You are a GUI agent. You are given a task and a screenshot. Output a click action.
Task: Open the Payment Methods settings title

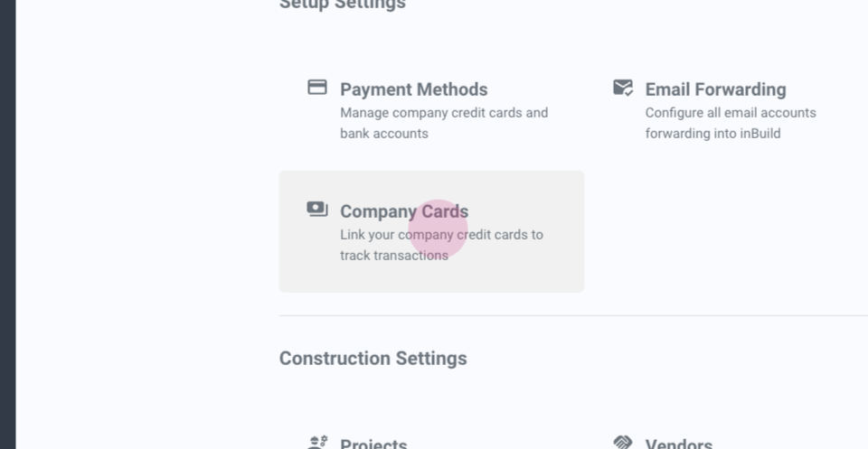[x=413, y=89]
